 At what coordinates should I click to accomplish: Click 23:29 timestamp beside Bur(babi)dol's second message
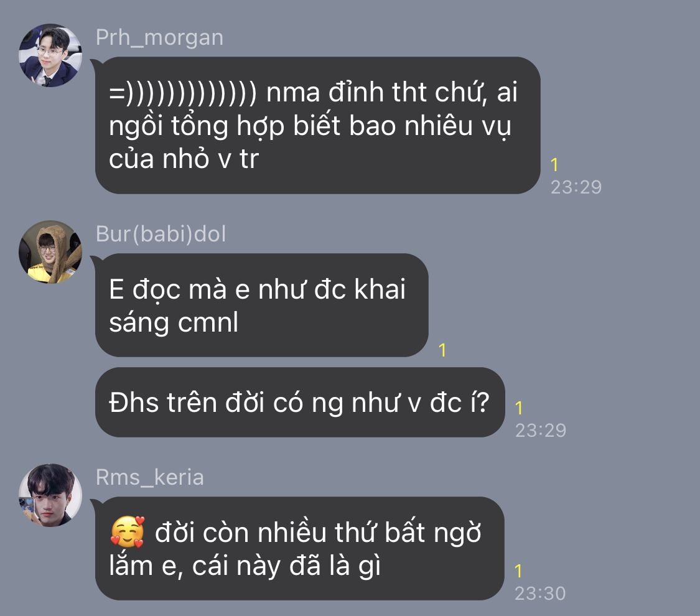click(x=541, y=431)
